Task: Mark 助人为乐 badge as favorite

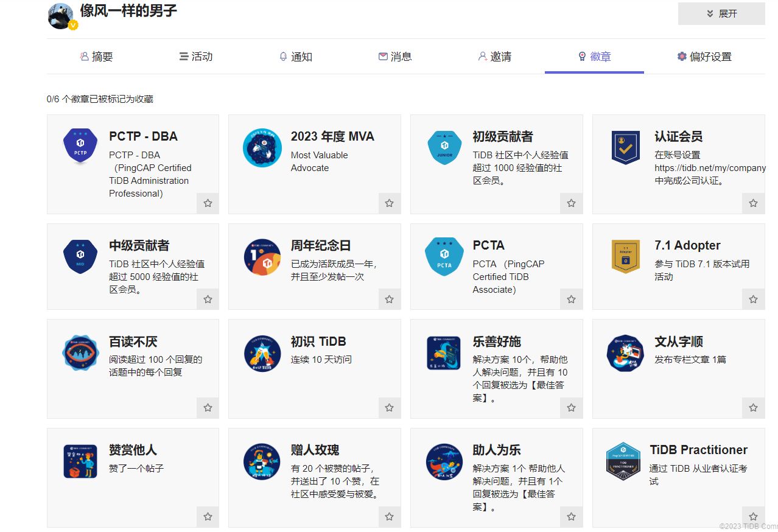Action: (x=571, y=517)
